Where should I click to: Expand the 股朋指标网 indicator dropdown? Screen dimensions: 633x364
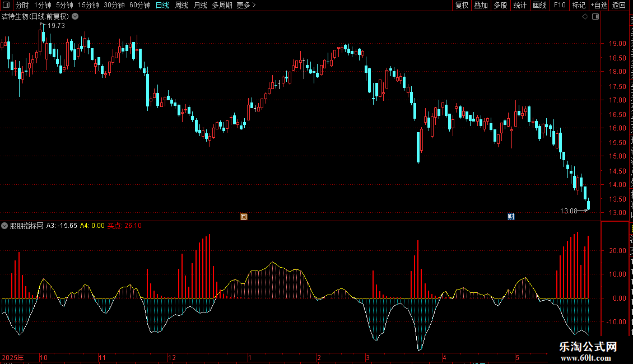tap(4, 226)
